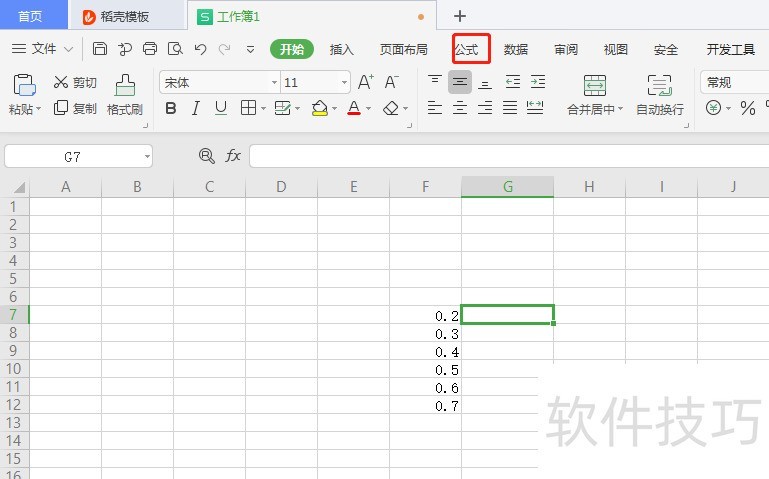Image resolution: width=769 pixels, height=479 pixels.
Task: Select cell containing 0.5
Action: pyautogui.click(x=425, y=370)
